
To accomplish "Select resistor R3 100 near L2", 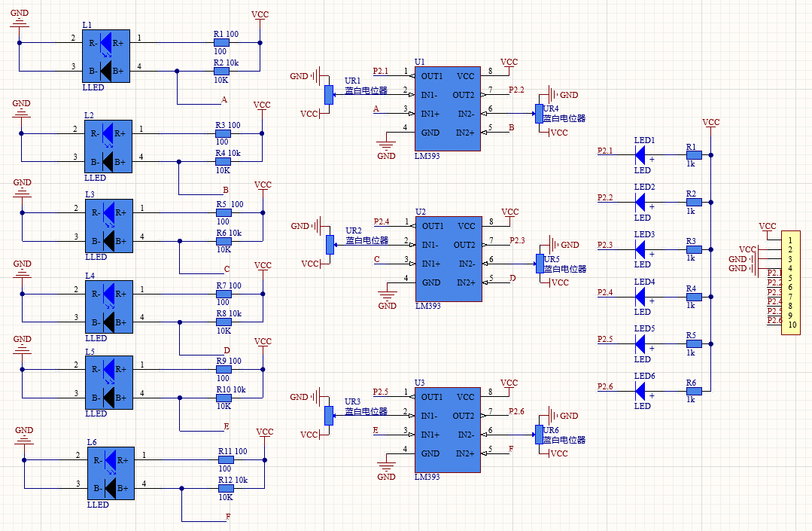I will pyautogui.click(x=224, y=133).
